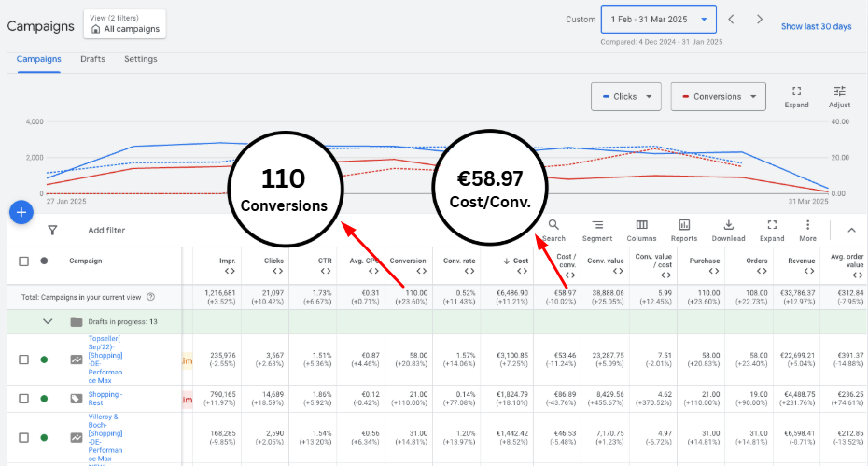Open the Clicks metric dropdown
The width and height of the screenshot is (868, 466).
625,96
